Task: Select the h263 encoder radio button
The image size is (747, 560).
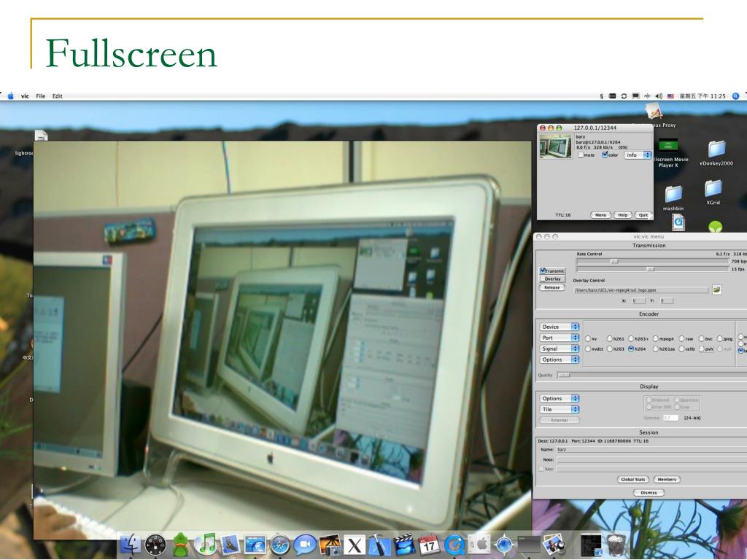Action: [x=609, y=349]
